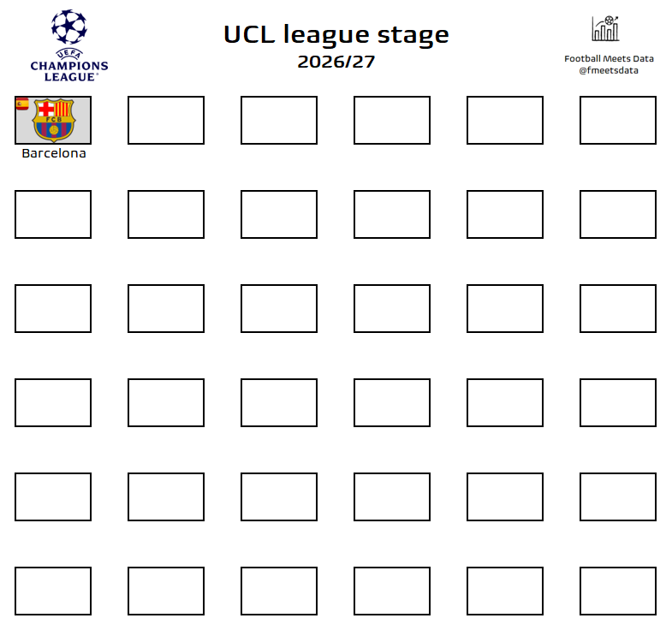Choose the bottom-right corner empty slot
This screenshot has width=672, height=636.
click(x=618, y=591)
